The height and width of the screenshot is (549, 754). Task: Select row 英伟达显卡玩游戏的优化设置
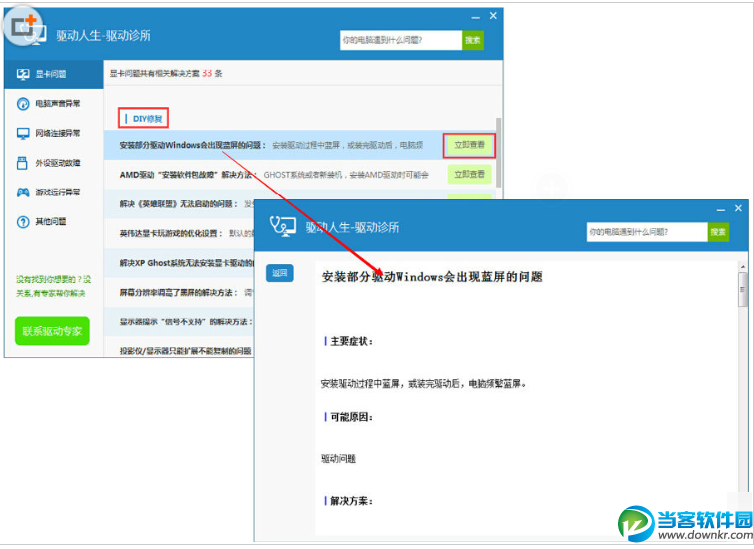click(x=179, y=233)
